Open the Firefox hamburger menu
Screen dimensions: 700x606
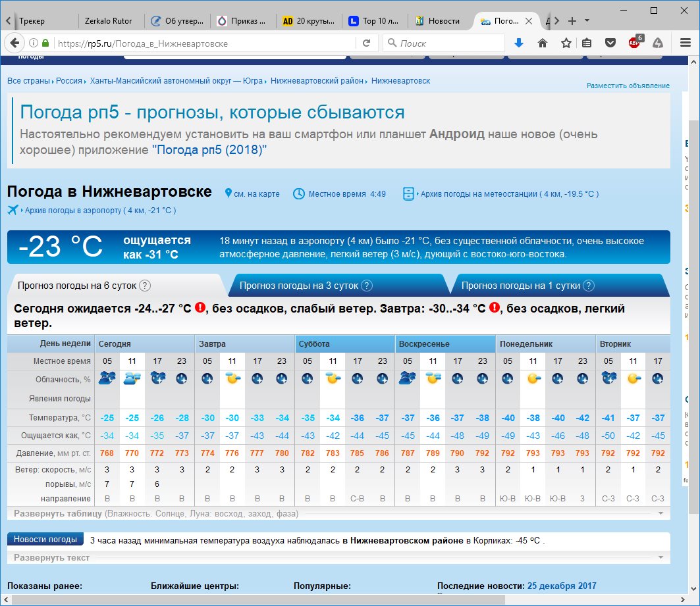[685, 43]
